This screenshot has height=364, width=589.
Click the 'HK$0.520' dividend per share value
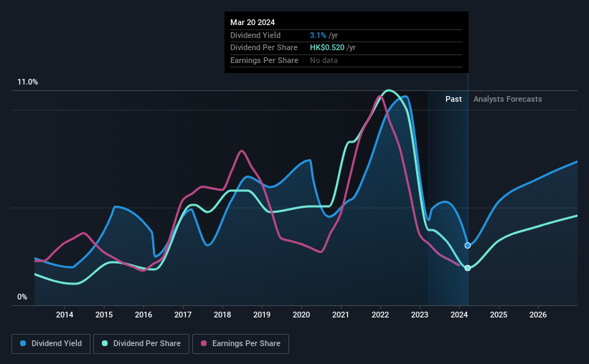pos(327,48)
